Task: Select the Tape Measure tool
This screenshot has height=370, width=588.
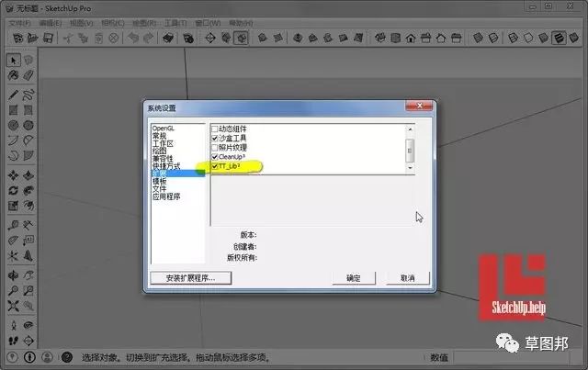Action: 14,225
